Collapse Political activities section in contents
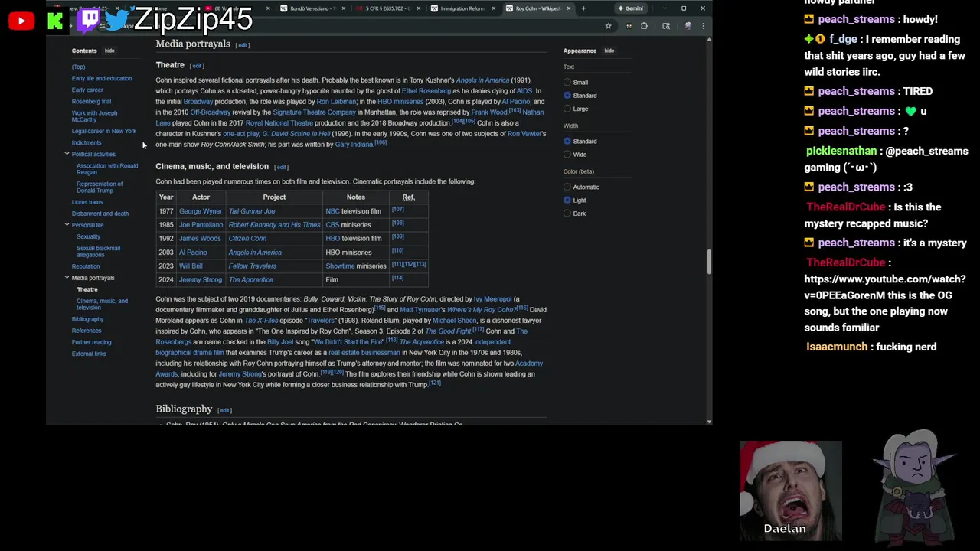980x551 pixels. pos(67,154)
